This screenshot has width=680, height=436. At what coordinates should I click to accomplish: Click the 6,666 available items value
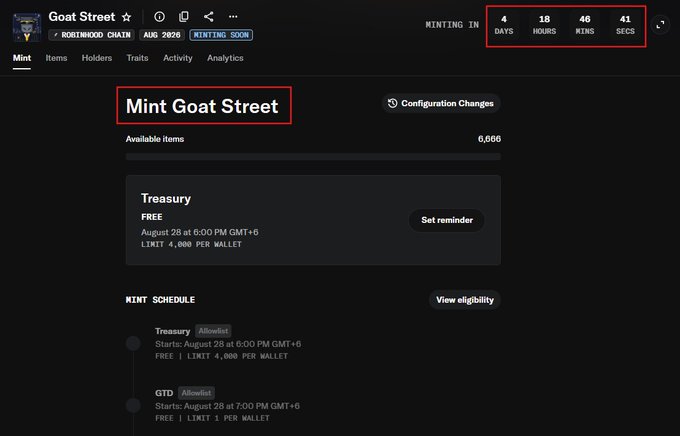tap(489, 139)
